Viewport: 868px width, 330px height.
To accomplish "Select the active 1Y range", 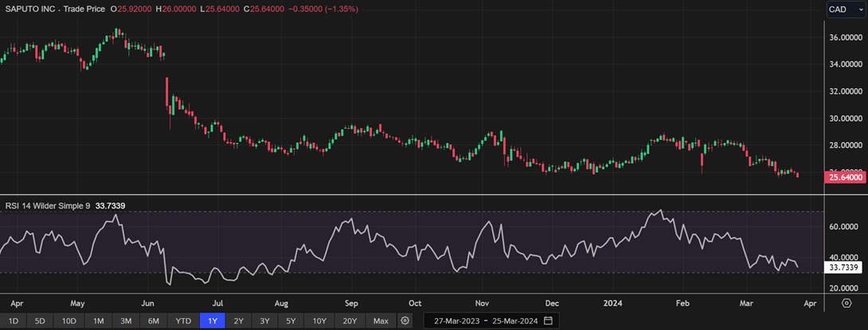I will (213, 320).
